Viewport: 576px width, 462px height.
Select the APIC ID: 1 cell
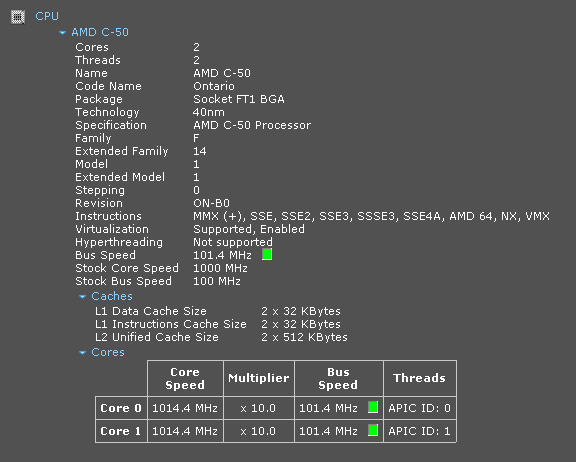pyautogui.click(x=420, y=431)
